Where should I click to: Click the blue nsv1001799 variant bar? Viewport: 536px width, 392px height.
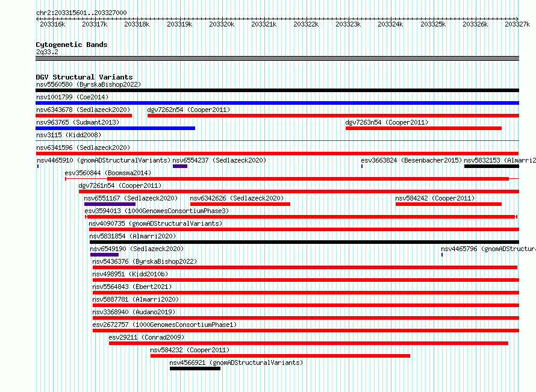pos(277,103)
